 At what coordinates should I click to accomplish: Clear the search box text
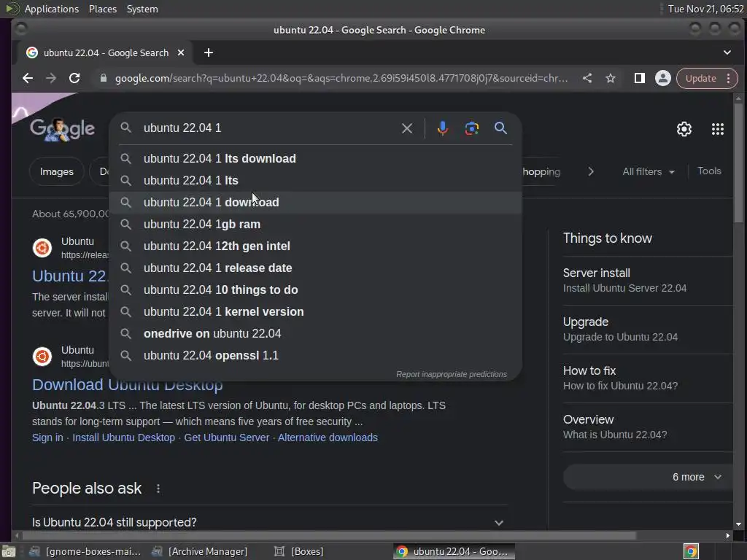(407, 128)
